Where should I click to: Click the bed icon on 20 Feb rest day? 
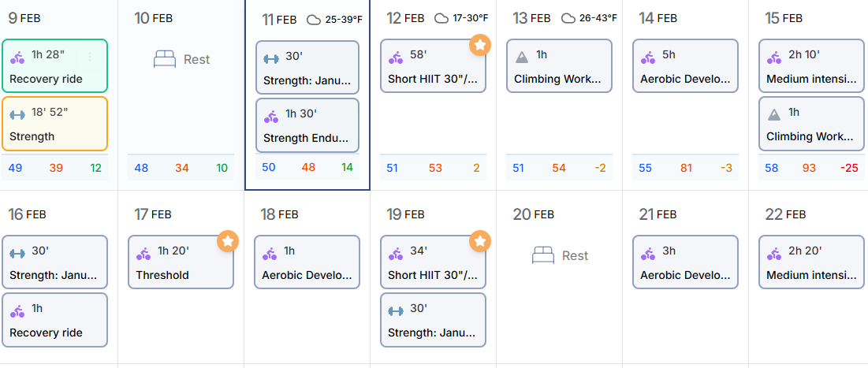click(x=543, y=255)
